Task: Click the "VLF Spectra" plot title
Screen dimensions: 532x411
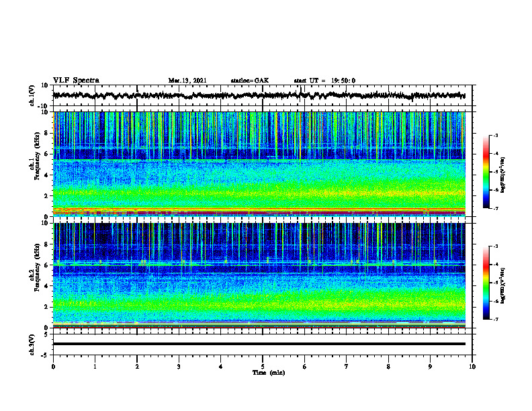Action: coord(77,81)
